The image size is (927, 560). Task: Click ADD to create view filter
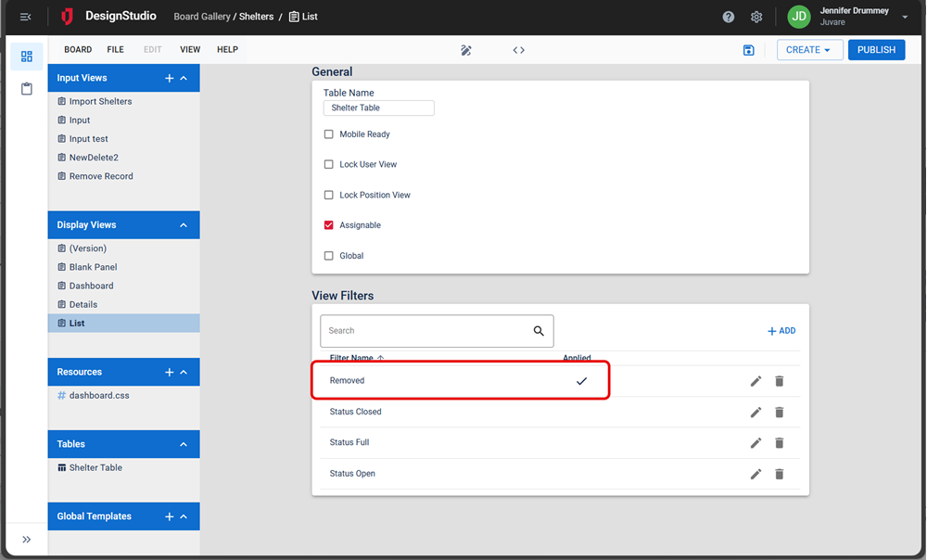tap(781, 331)
